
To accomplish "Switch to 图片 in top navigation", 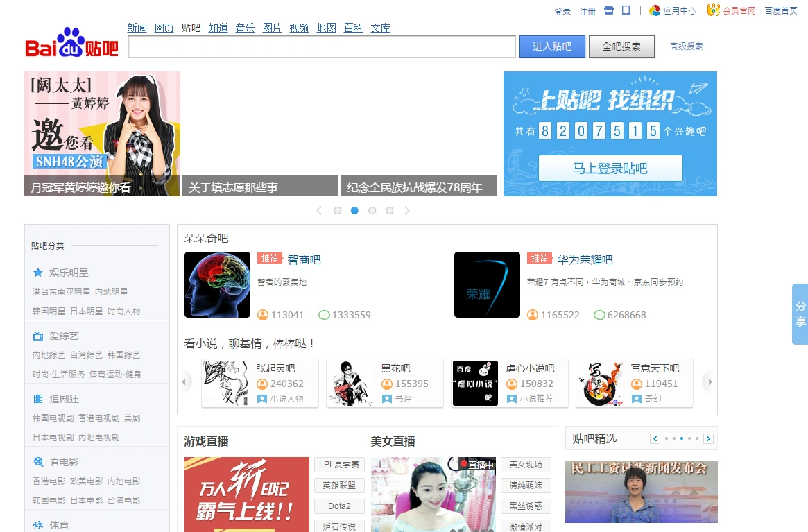I will click(x=272, y=28).
